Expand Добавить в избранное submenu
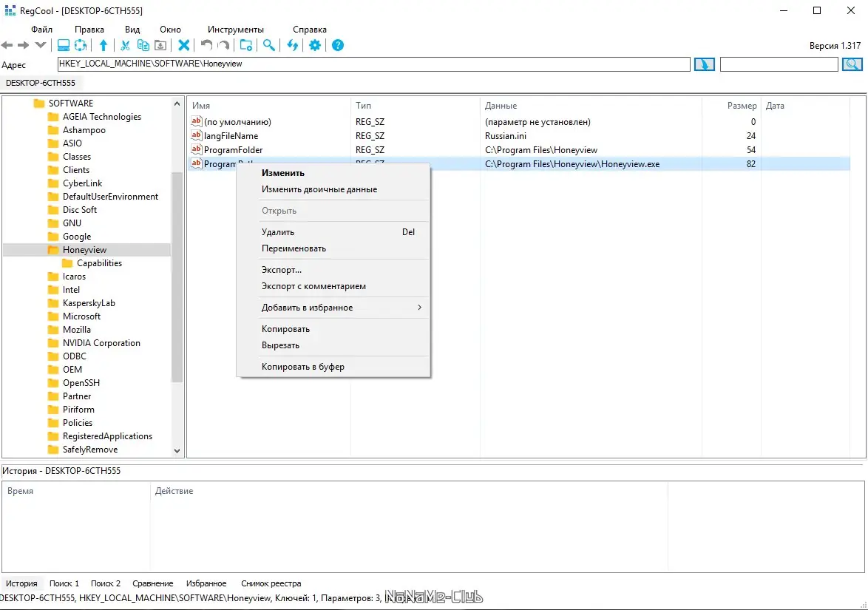 click(x=333, y=307)
